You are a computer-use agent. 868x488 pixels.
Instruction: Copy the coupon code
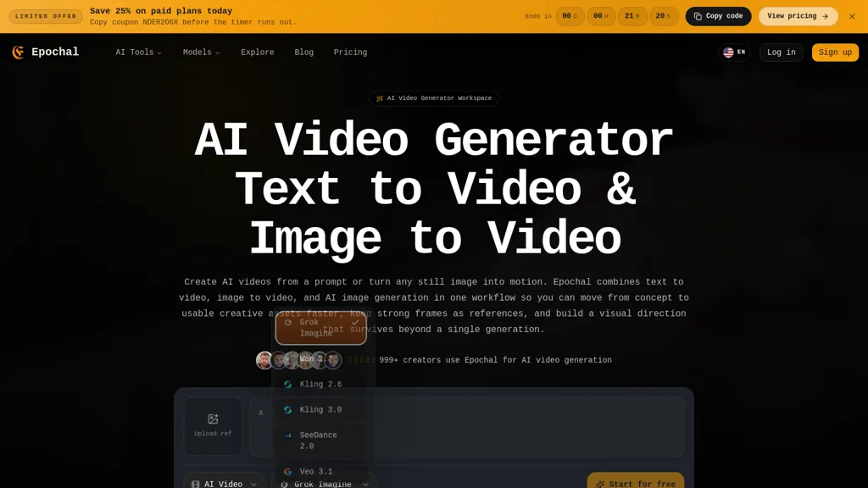tap(718, 16)
